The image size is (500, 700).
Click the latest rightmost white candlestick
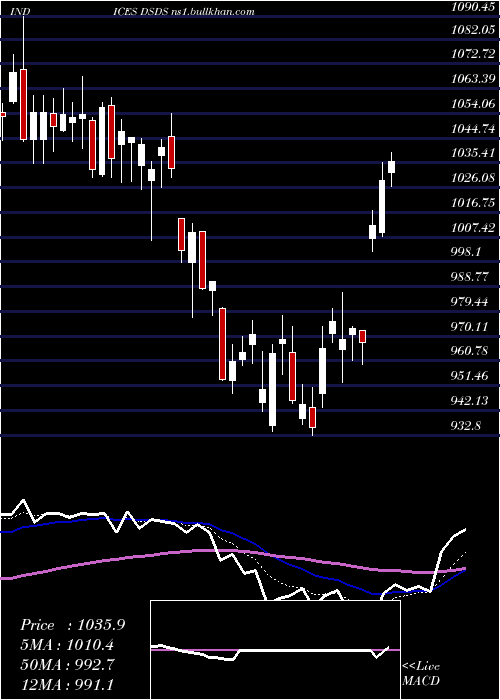[392, 167]
